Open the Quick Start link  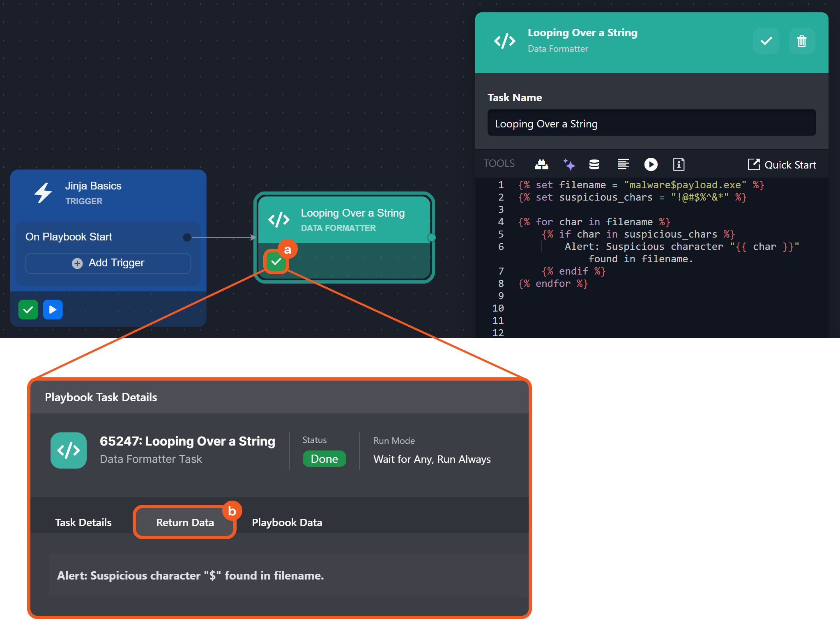tap(782, 165)
